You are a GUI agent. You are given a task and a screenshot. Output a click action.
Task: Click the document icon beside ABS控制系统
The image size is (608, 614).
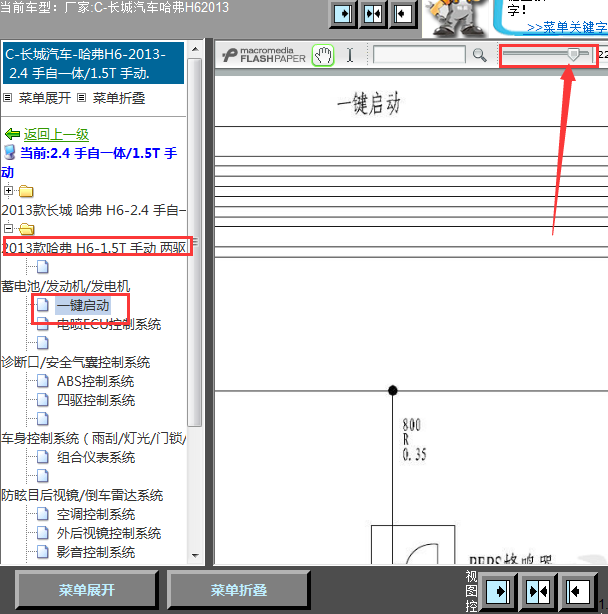tap(42, 381)
